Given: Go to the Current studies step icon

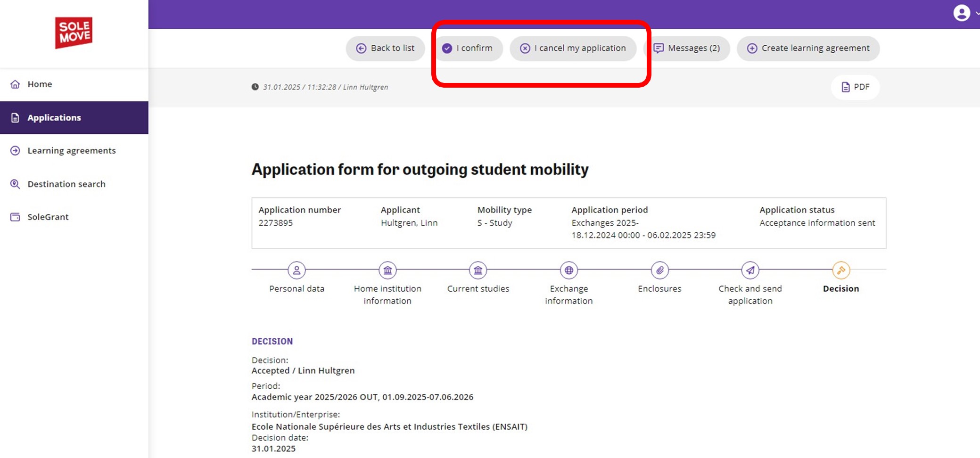Looking at the screenshot, I should (478, 270).
